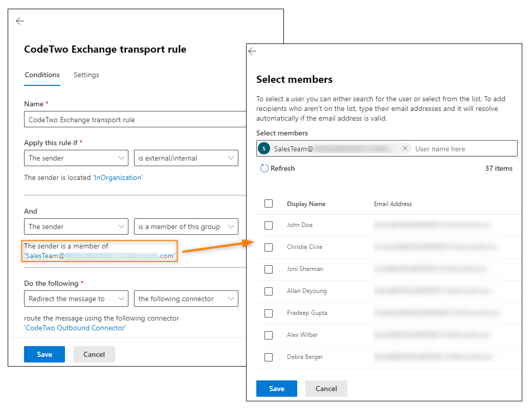Check the box next to John Doe

(269, 225)
